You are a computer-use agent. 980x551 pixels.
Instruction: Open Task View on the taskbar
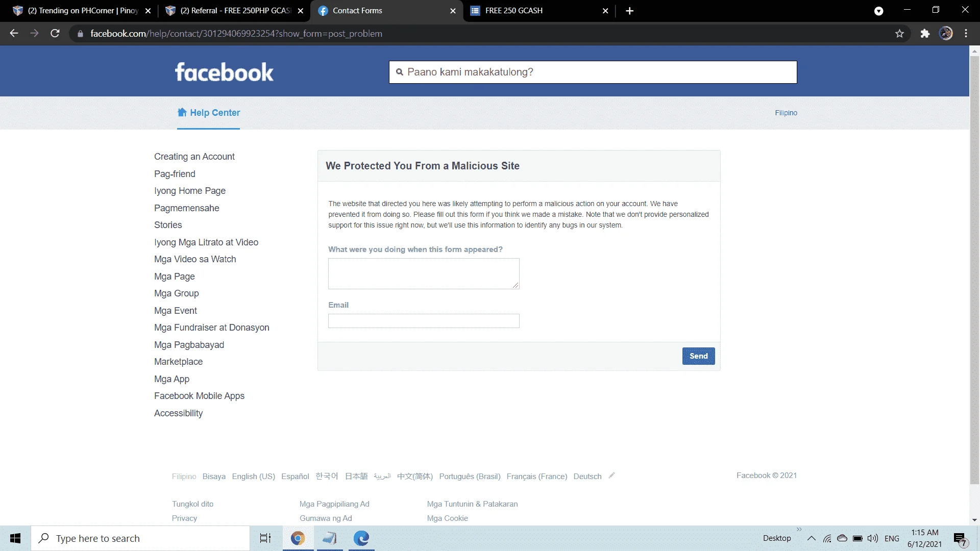click(265, 538)
